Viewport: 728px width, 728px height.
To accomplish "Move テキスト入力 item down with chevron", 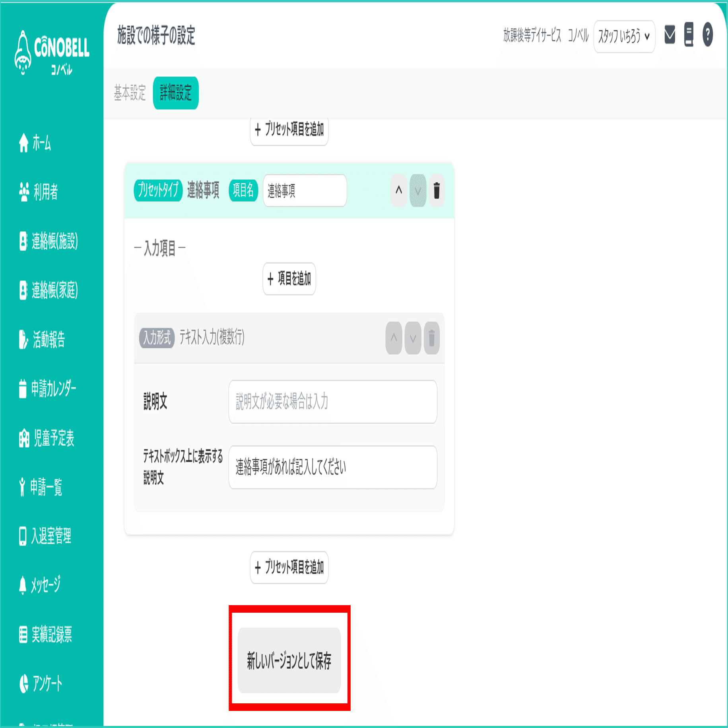I will point(413,338).
